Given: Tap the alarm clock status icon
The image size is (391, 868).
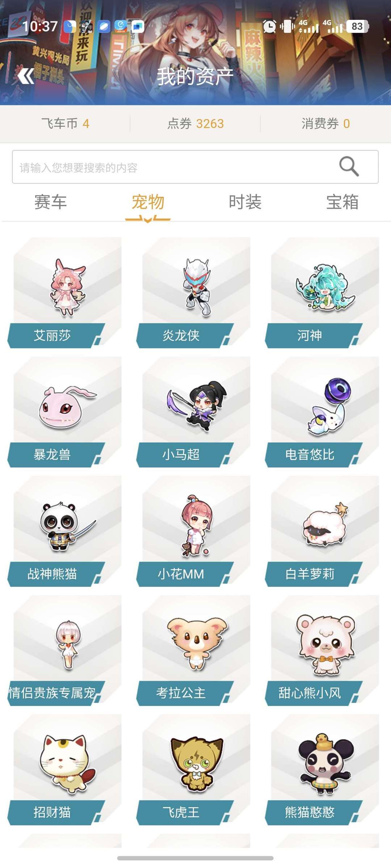Looking at the screenshot, I should coord(269,26).
